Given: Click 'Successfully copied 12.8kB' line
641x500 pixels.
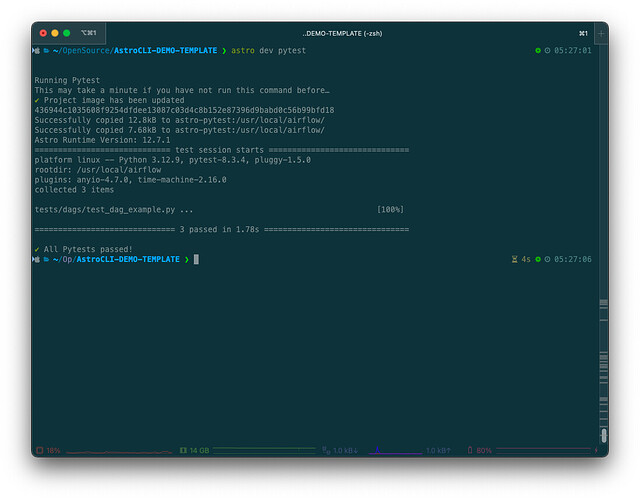Looking at the screenshot, I should coord(179,120).
